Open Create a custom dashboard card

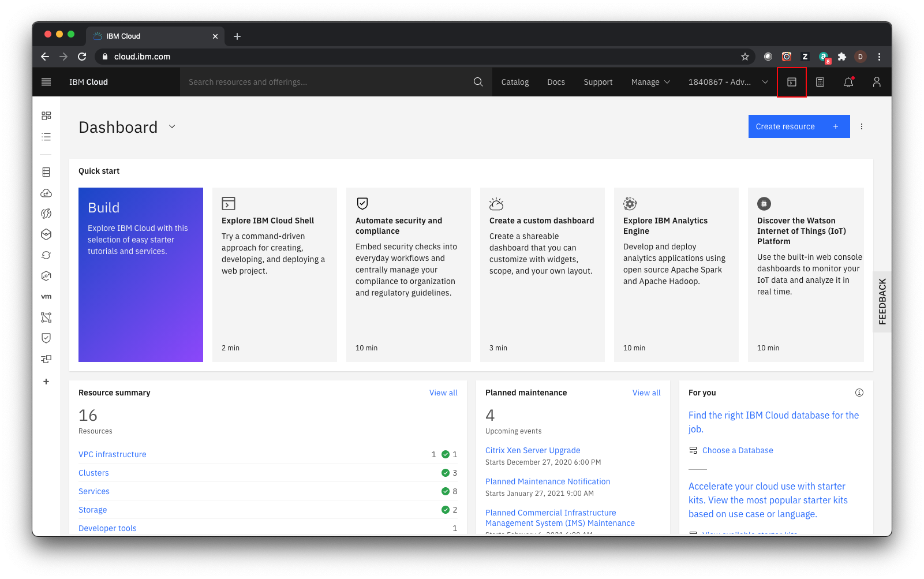pos(543,275)
